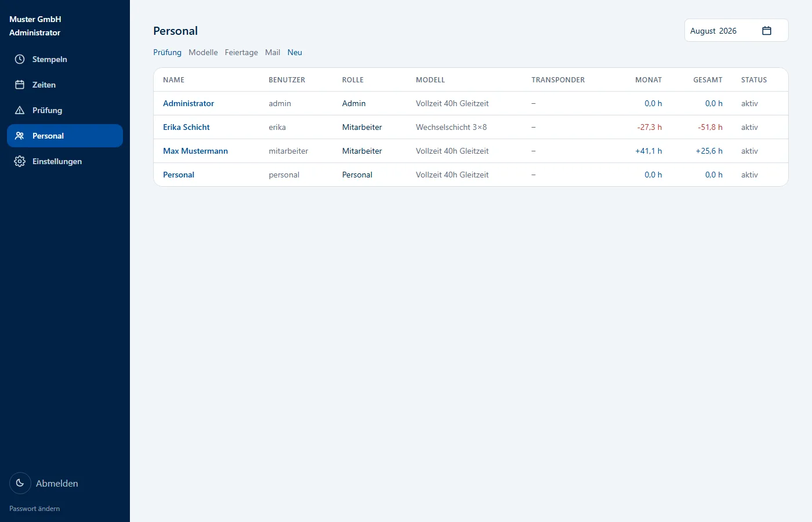Click the STATUS column header
Image resolution: width=812 pixels, height=522 pixels.
click(x=754, y=80)
